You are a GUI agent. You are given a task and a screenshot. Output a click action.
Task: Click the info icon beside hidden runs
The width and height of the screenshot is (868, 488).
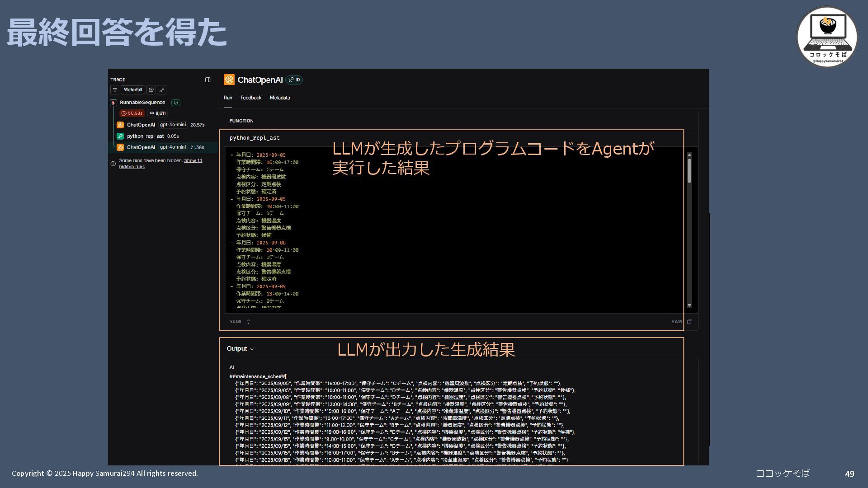[x=113, y=164]
